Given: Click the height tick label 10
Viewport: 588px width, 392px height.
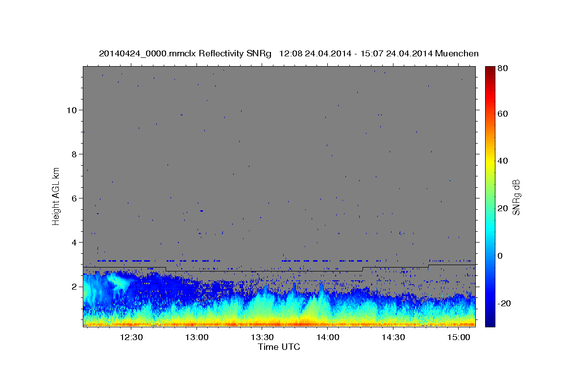Looking at the screenshot, I should point(72,110).
